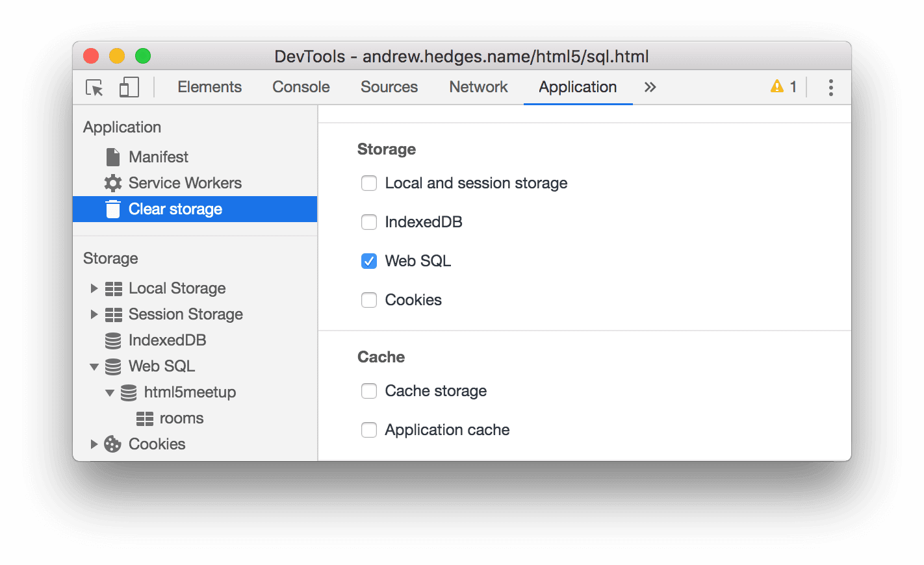This screenshot has width=924, height=565.
Task: Uncheck the Web SQL storage checkbox
Action: (x=368, y=260)
